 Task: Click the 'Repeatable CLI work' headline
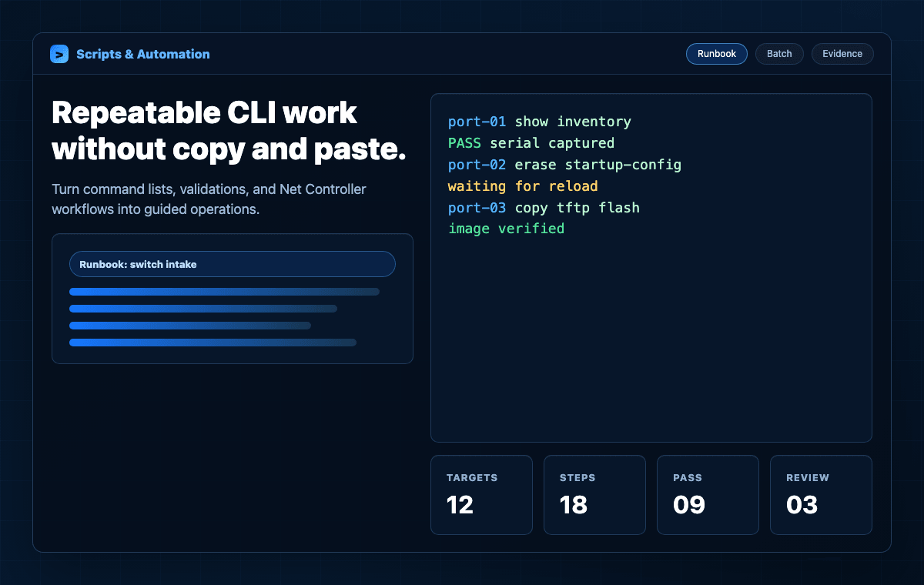tap(229, 131)
